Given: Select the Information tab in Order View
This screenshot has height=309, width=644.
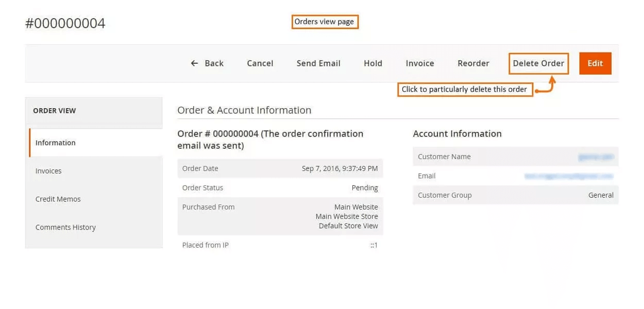Looking at the screenshot, I should point(56,143).
